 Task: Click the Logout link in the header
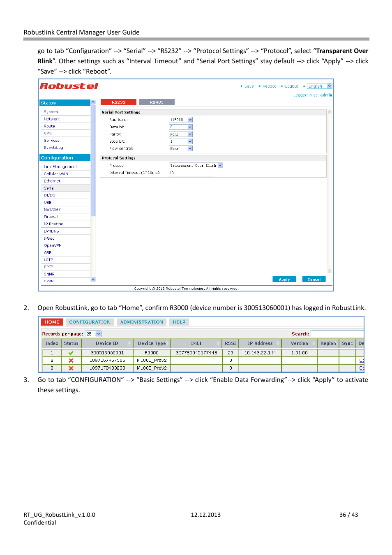click(x=291, y=86)
